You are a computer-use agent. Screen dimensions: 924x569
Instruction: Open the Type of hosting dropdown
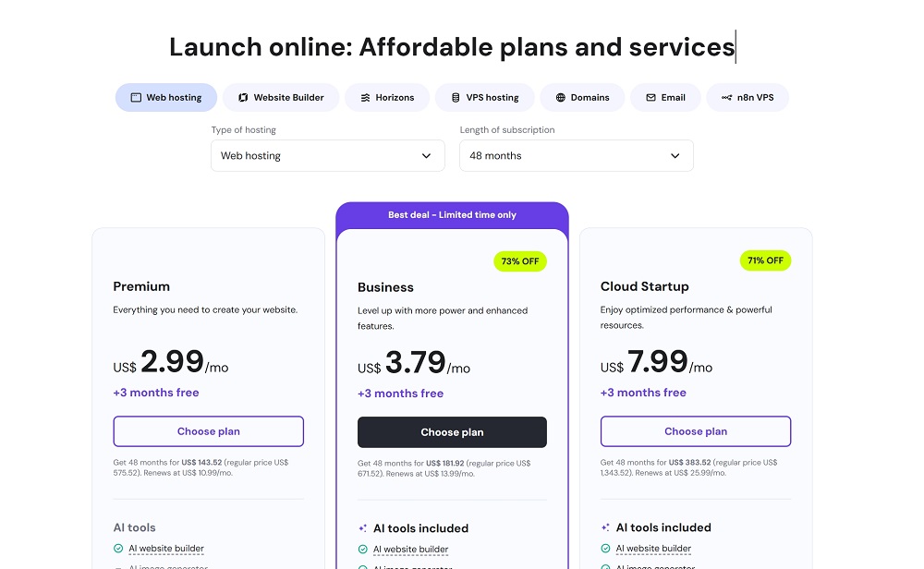(x=328, y=155)
